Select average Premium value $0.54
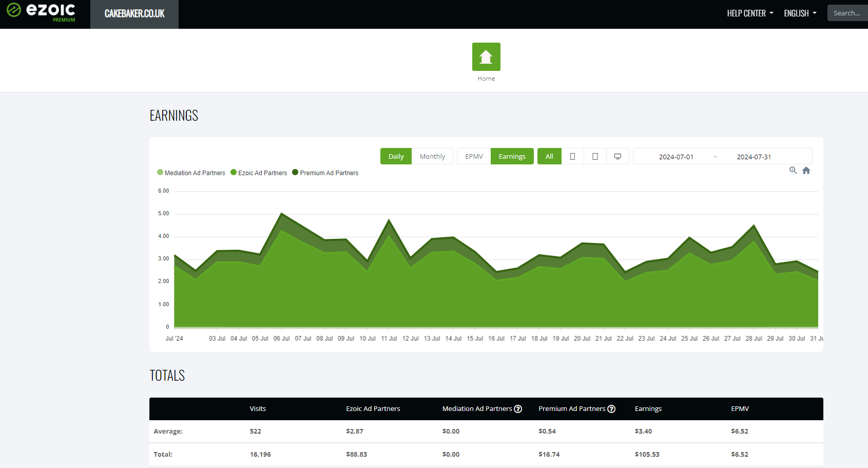The image size is (868, 468). 547,432
